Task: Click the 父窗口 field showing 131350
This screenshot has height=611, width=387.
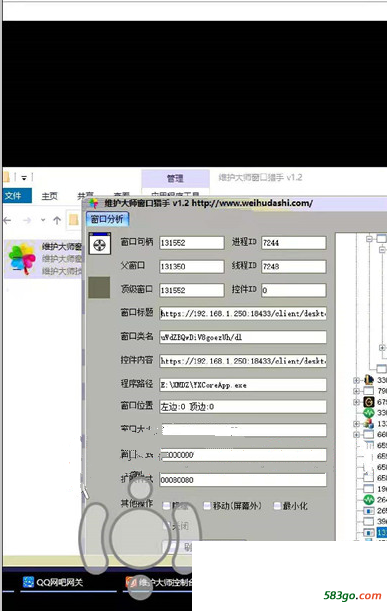Action: [x=192, y=267]
